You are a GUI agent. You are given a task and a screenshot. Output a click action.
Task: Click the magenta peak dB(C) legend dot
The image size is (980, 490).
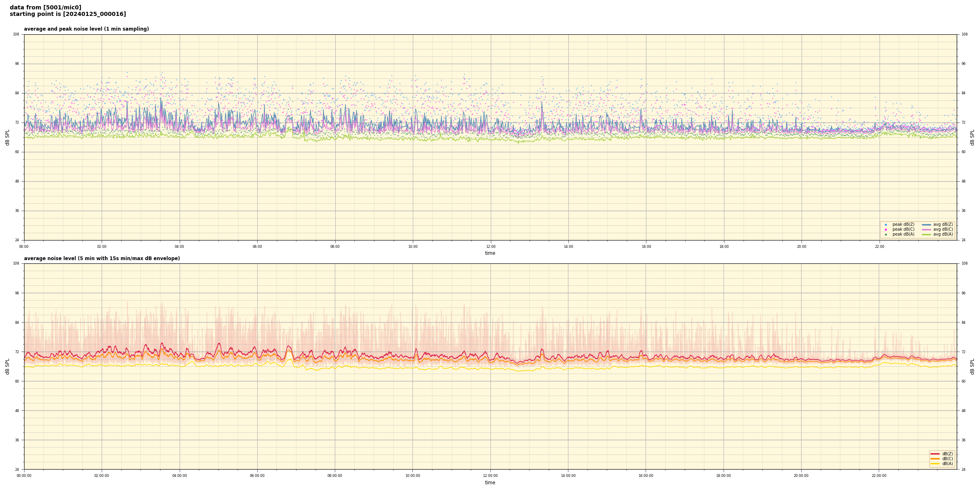886,229
